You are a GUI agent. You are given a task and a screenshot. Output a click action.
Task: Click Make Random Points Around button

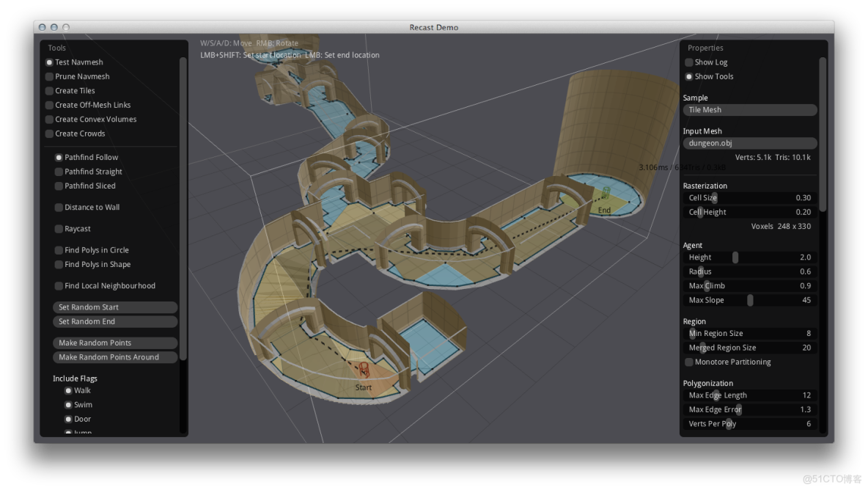[x=115, y=357]
